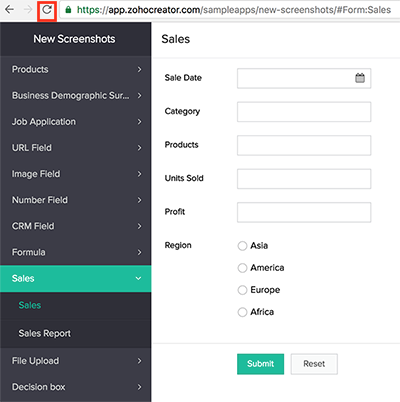Expand the Job Application sidebar section

(x=75, y=122)
